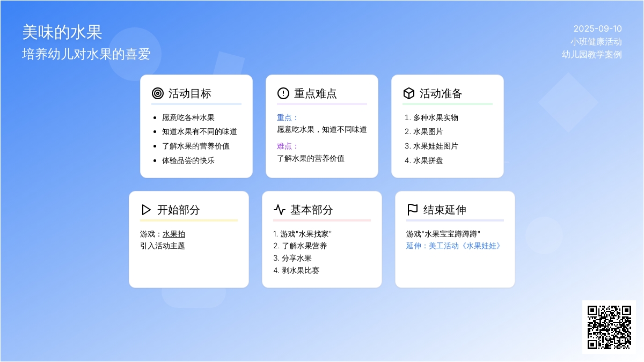Click the target icon beside 活动目标
The image size is (644, 362).
(157, 93)
